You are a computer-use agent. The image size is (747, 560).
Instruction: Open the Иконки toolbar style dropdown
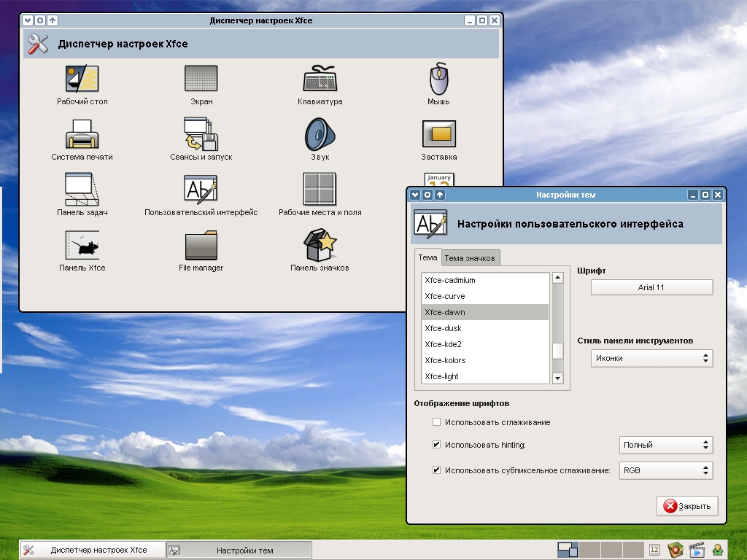(651, 358)
